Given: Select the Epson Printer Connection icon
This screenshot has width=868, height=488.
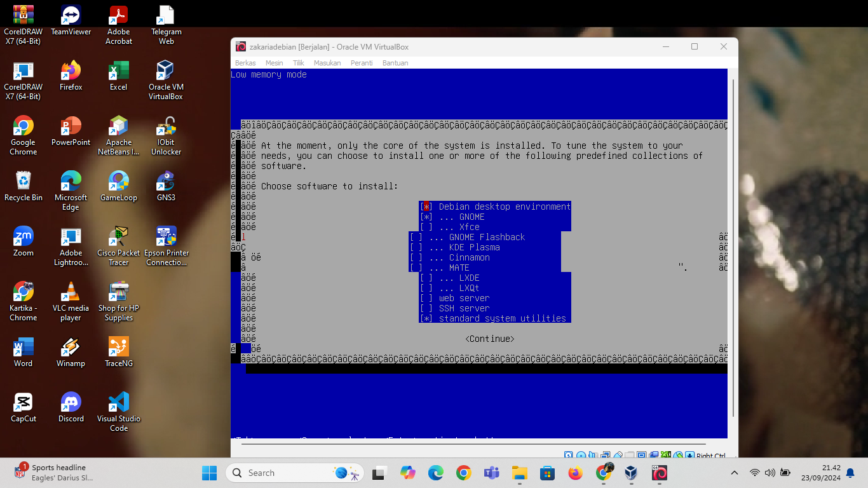Looking at the screenshot, I should point(166,247).
